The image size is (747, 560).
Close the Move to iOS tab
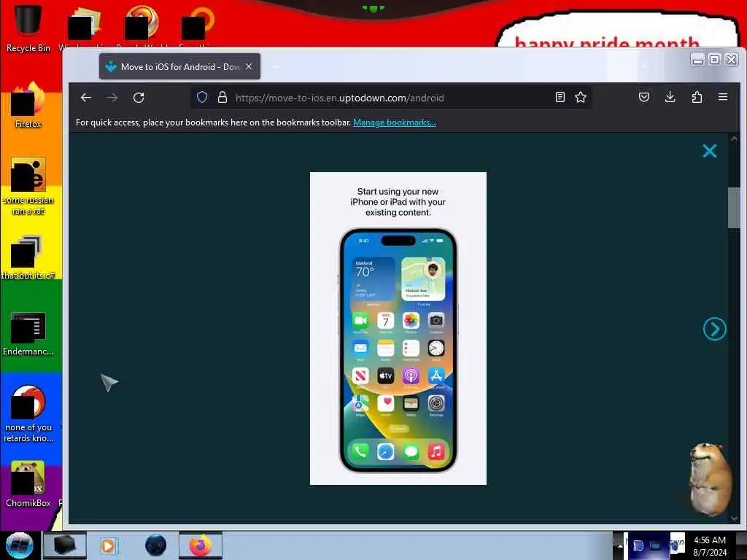(x=249, y=66)
